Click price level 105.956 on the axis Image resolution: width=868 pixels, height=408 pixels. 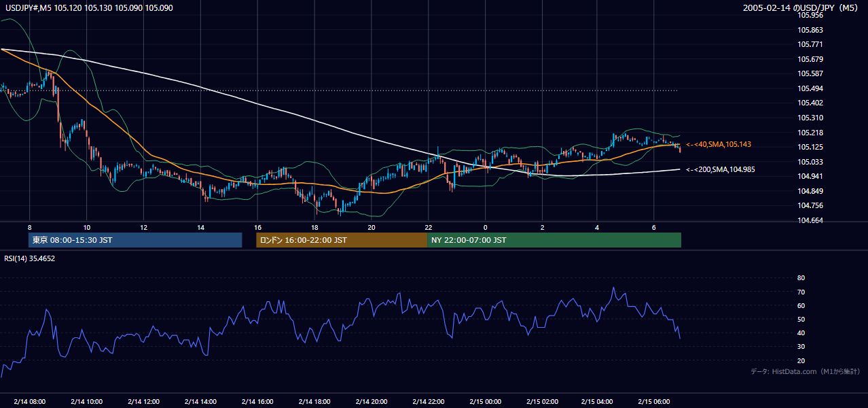pyautogui.click(x=810, y=15)
